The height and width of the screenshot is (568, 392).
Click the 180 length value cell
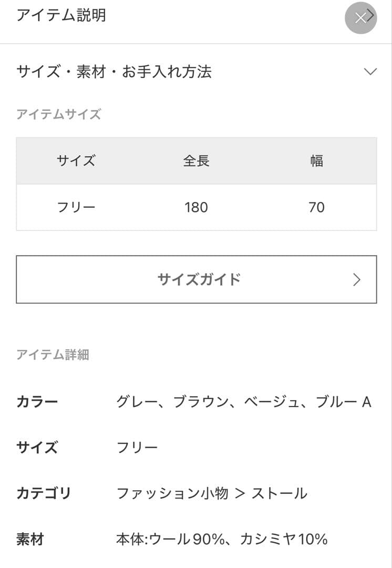(x=196, y=207)
